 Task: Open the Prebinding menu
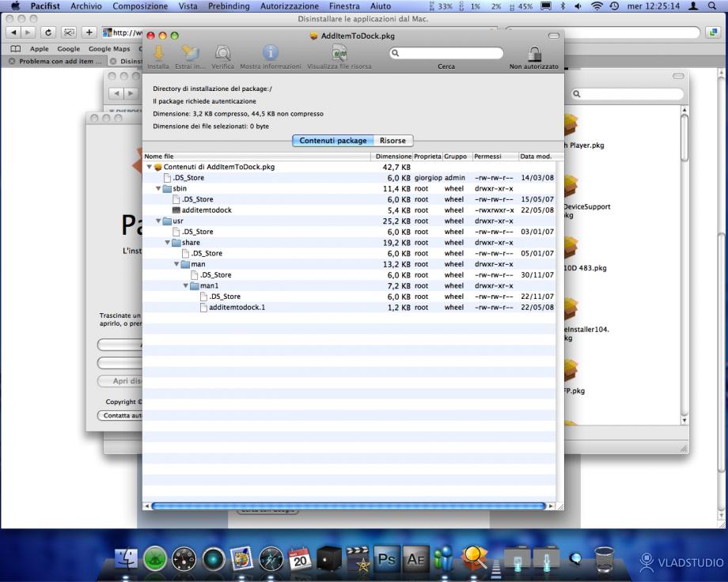click(229, 6)
